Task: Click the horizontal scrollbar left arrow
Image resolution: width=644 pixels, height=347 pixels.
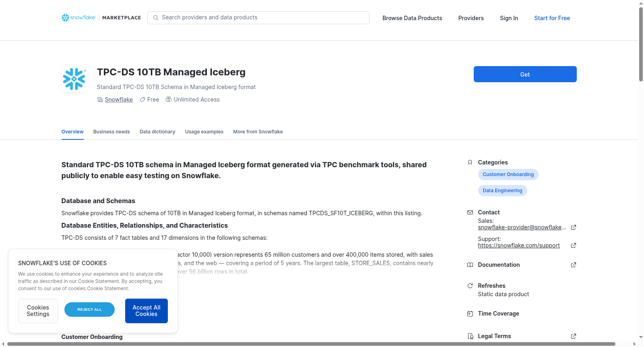Action: (x=3, y=344)
